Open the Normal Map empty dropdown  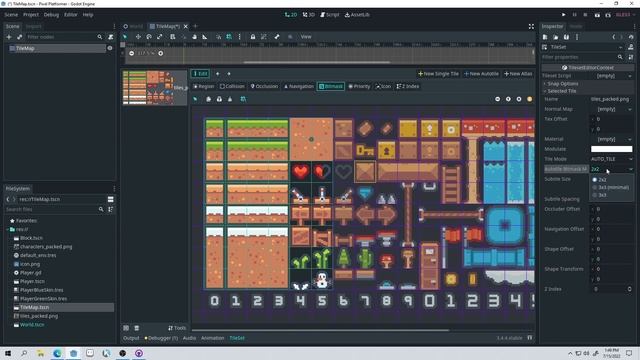[x=611, y=109]
